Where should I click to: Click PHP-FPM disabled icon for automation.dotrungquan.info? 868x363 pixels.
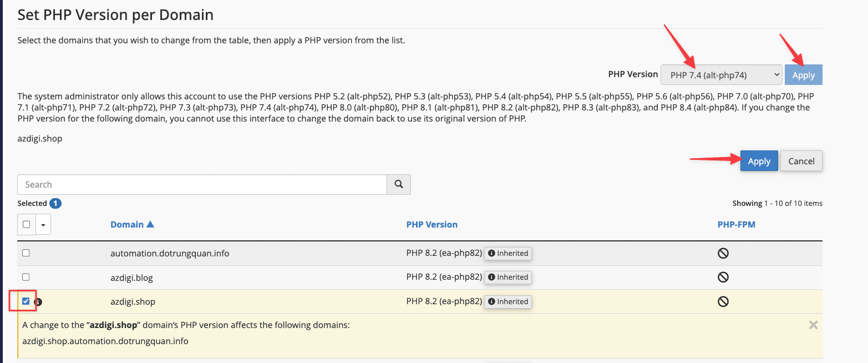point(723,253)
